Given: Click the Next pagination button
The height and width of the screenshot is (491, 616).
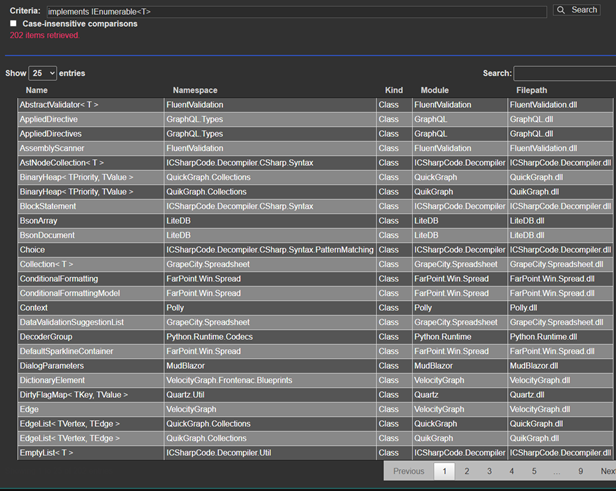Looking at the screenshot, I should click(607, 471).
